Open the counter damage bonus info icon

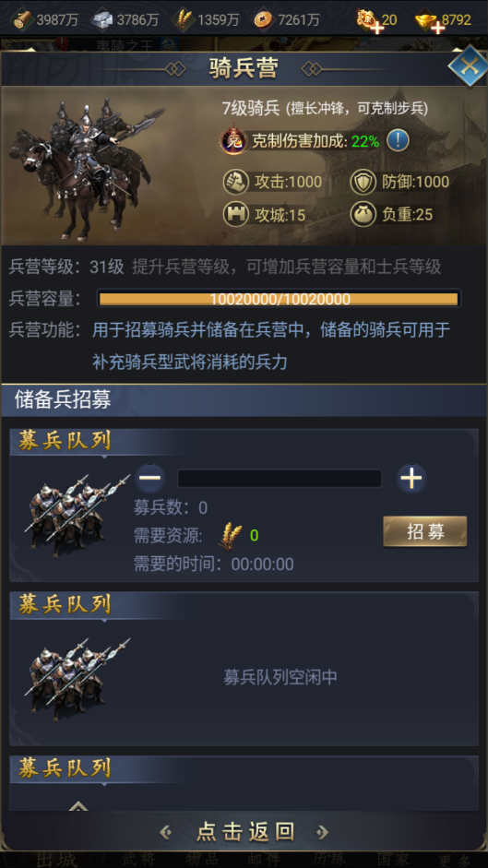[398, 140]
